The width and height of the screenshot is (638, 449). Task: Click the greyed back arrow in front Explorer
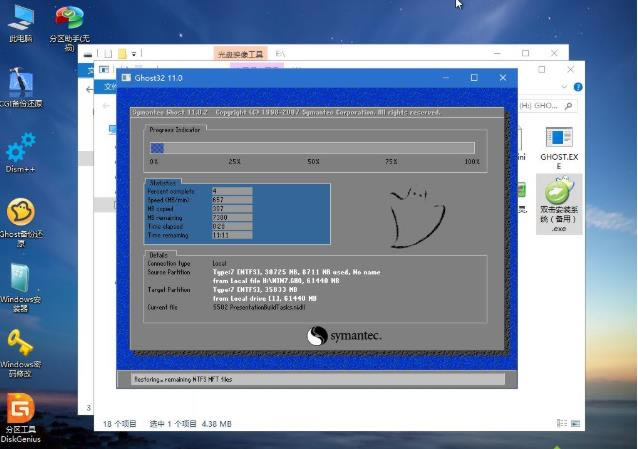(x=106, y=106)
